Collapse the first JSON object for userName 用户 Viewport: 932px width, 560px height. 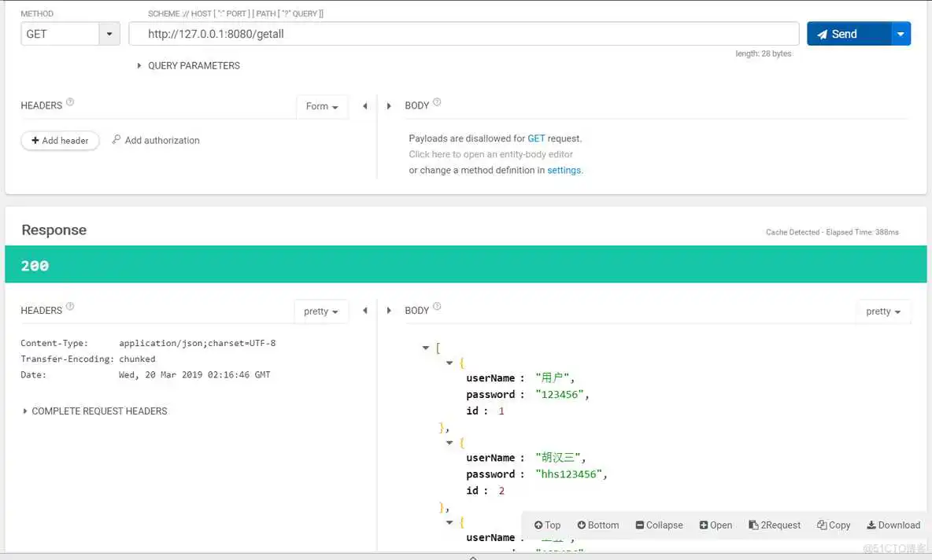pos(449,363)
